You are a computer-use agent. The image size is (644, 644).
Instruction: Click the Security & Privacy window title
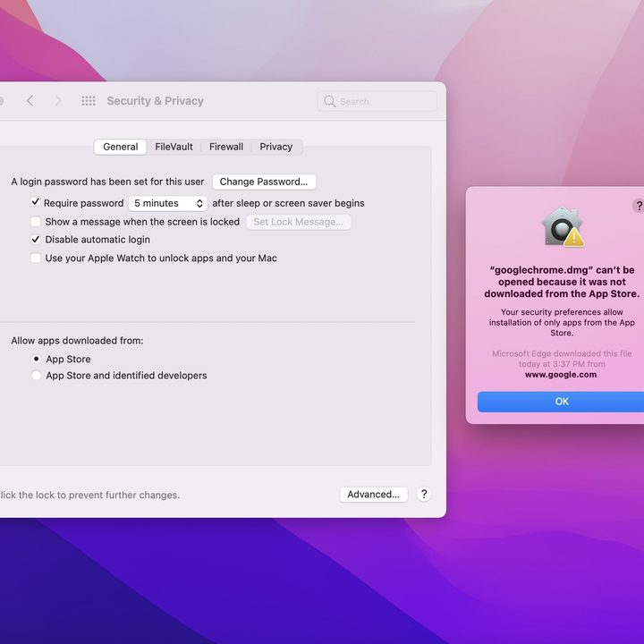pos(156,100)
